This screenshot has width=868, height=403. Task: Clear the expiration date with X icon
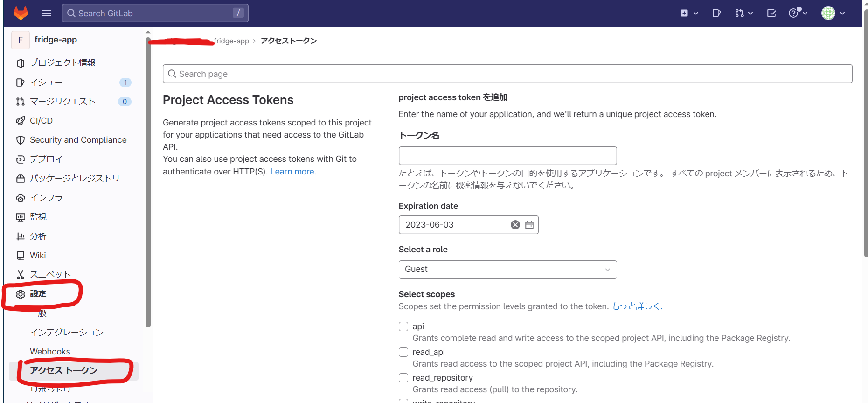click(515, 225)
